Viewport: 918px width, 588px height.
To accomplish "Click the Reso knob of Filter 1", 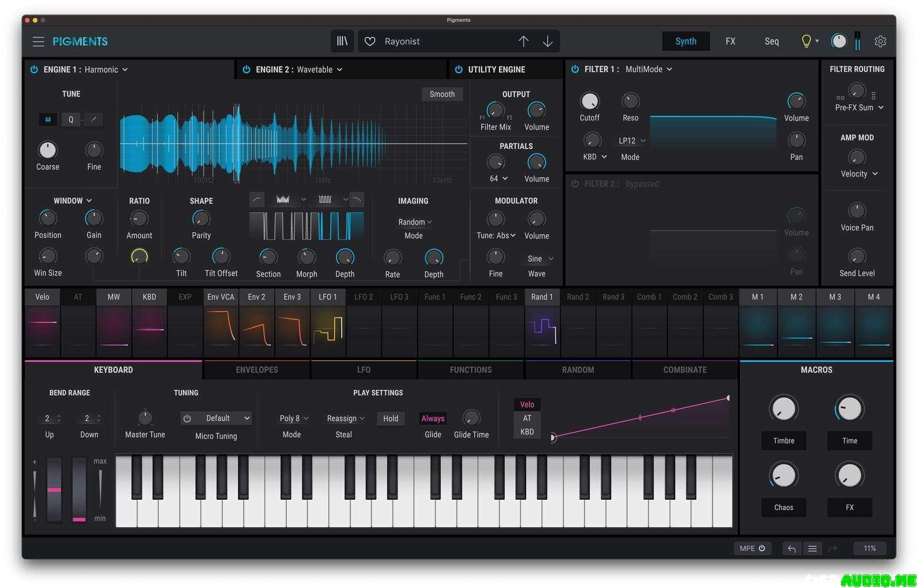I will click(631, 102).
